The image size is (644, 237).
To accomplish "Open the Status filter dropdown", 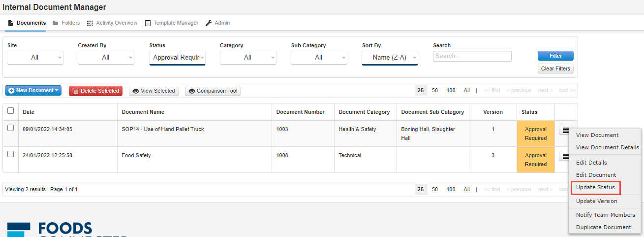I will tap(177, 58).
